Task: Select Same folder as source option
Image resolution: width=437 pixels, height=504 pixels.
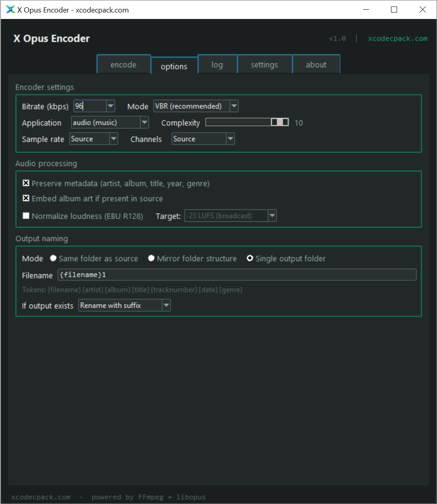Action: pos(53,258)
